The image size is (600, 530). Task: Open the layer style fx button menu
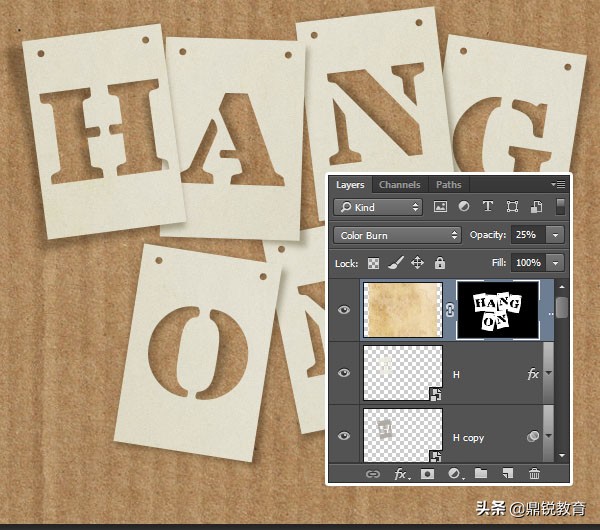[400, 473]
